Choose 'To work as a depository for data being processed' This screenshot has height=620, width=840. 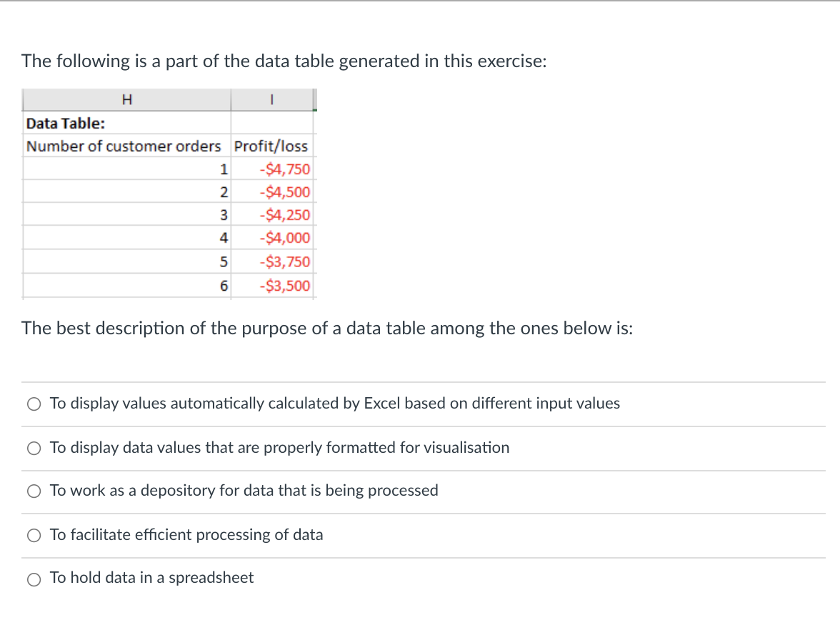pyautogui.click(x=34, y=491)
